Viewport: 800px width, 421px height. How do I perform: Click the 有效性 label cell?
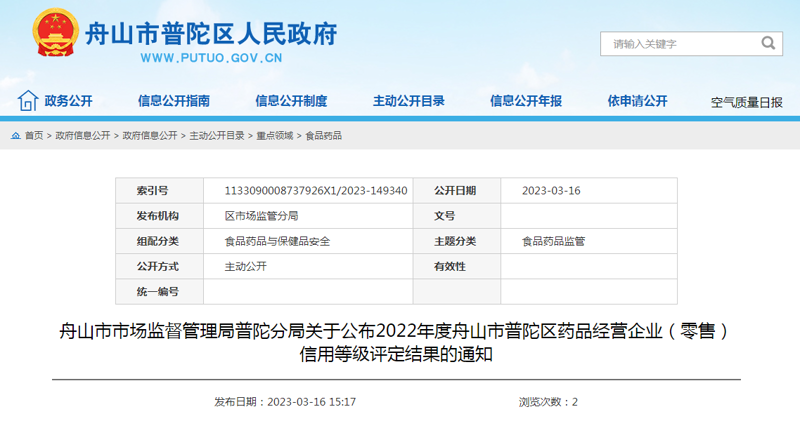(457, 266)
